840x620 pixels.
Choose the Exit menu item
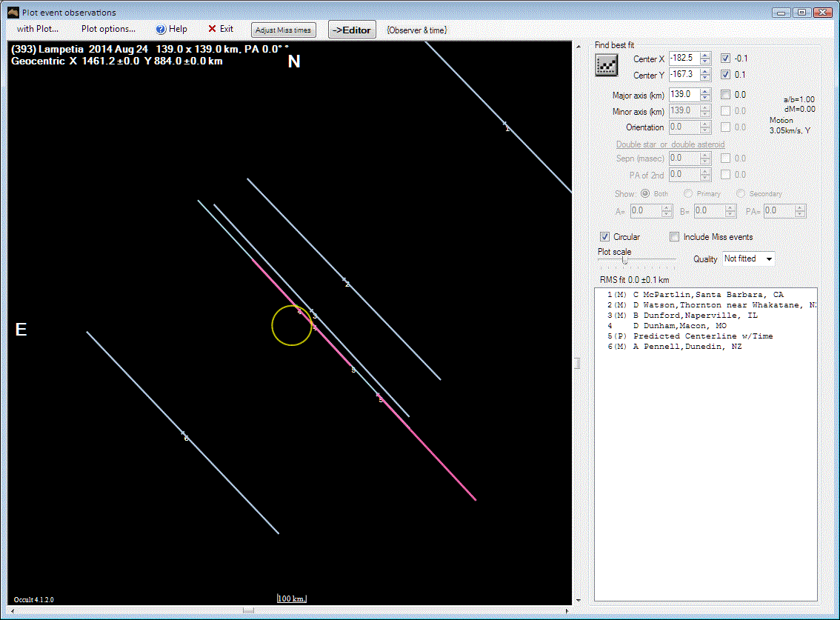coord(221,29)
